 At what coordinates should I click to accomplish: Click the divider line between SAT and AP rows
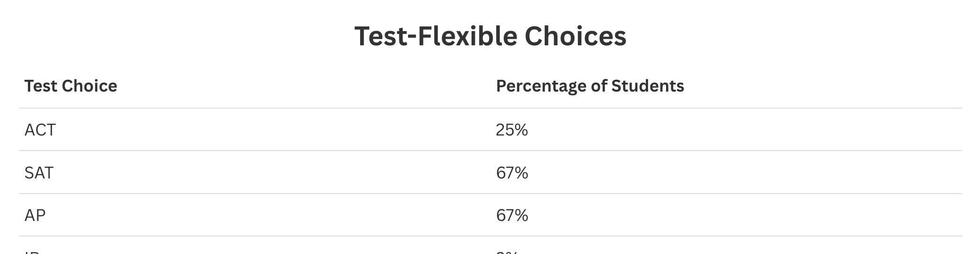[490, 194]
